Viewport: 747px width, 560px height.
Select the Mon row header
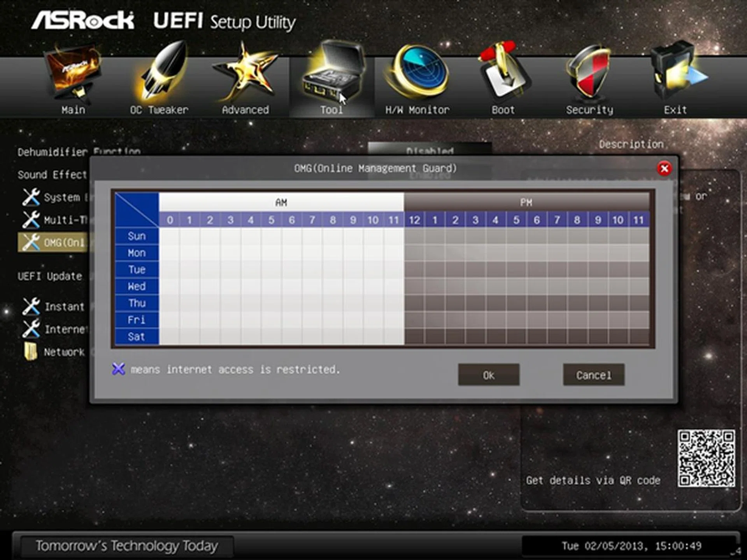tap(137, 253)
